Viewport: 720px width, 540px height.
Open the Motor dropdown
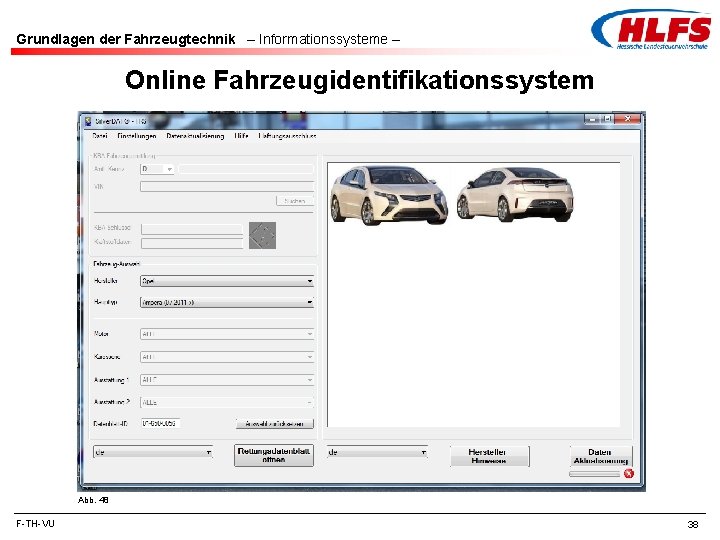pos(227,334)
